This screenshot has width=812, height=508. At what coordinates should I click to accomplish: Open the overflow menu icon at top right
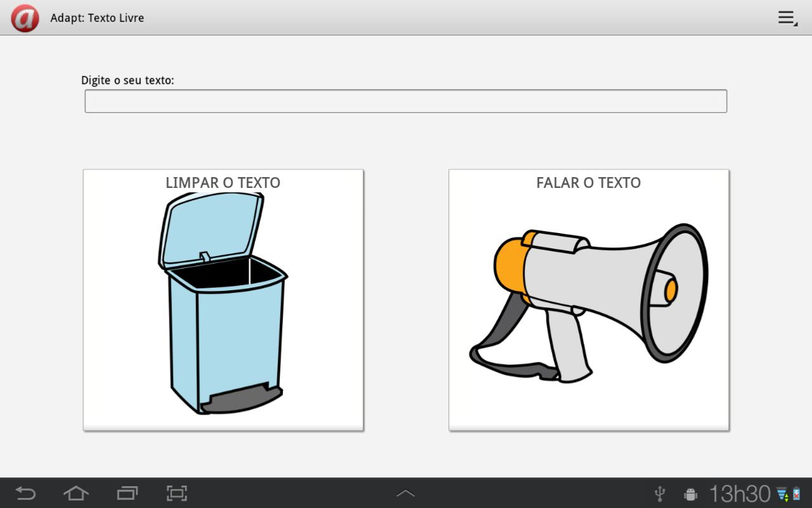tap(787, 18)
